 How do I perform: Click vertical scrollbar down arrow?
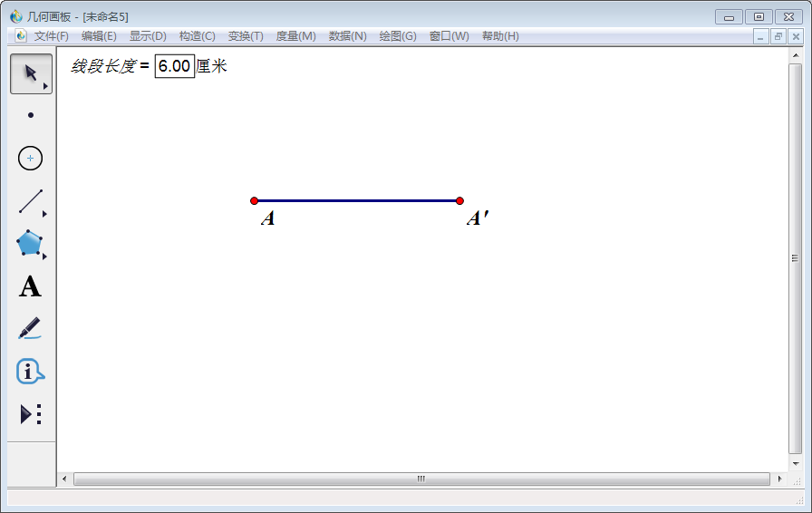(796, 464)
